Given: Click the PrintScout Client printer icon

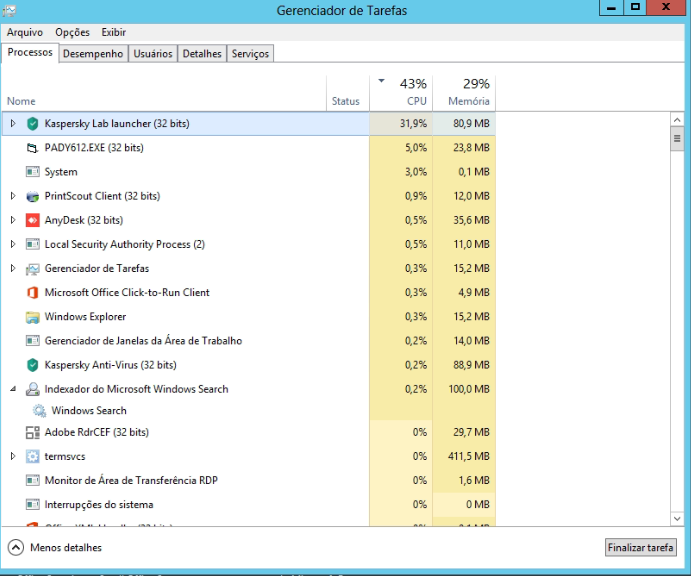Looking at the screenshot, I should 33,196.
